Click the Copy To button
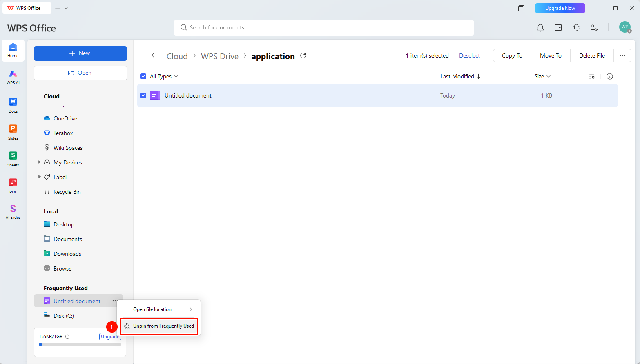The width and height of the screenshot is (640, 364). [512, 55]
